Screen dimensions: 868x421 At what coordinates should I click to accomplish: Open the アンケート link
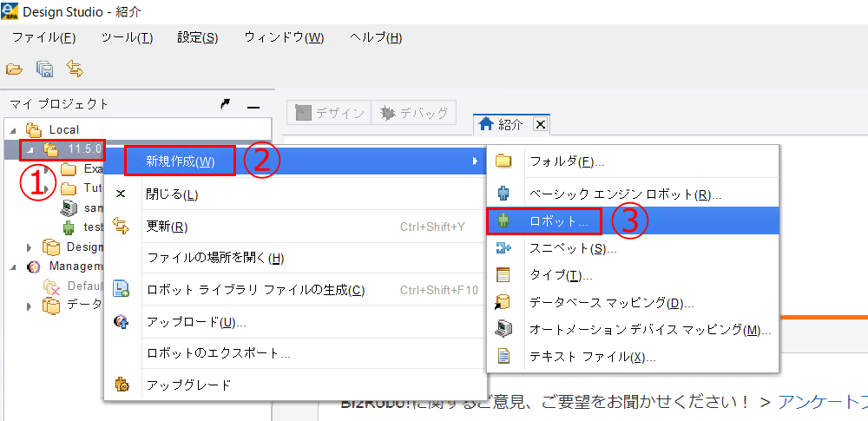823,402
